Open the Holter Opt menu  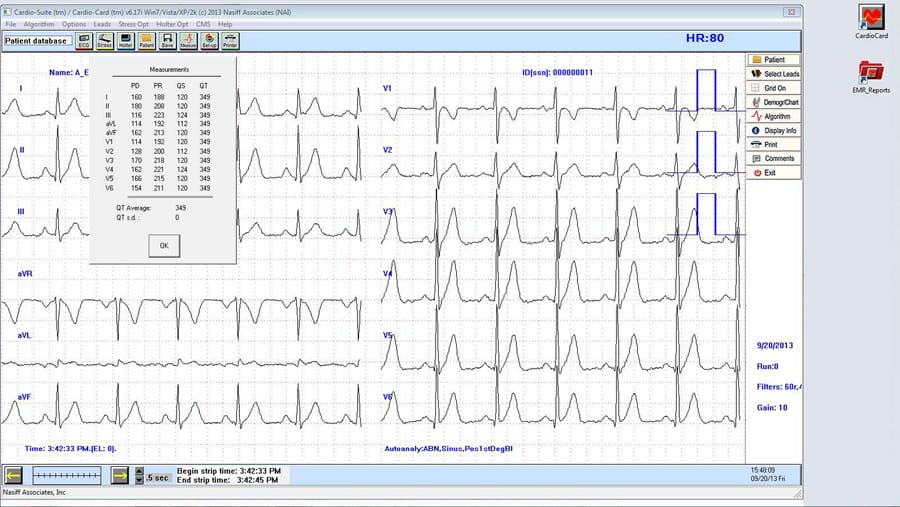175,23
